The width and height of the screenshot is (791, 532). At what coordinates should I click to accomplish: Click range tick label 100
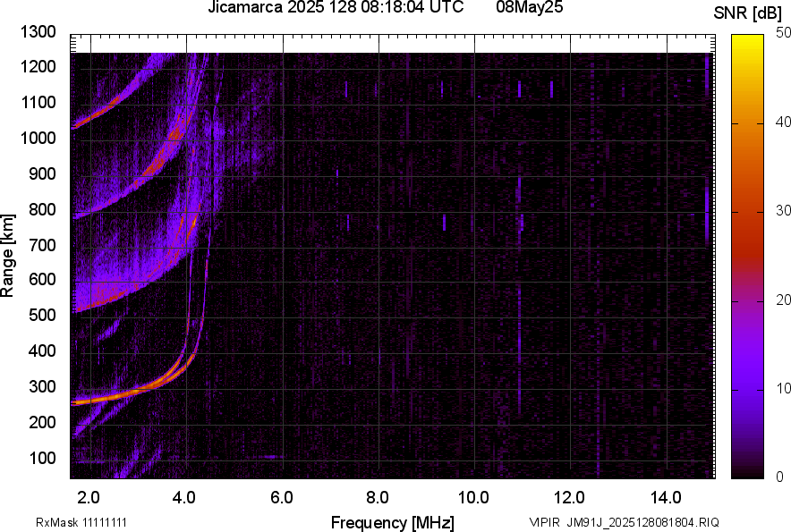click(x=42, y=458)
